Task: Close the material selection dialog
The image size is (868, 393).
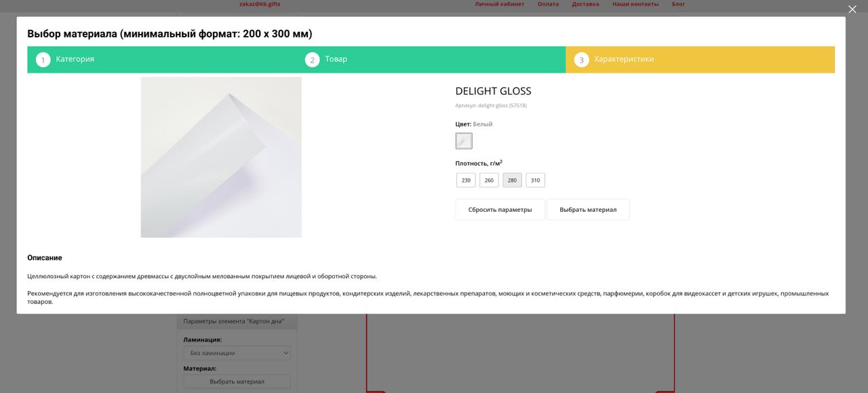Action: [x=852, y=9]
